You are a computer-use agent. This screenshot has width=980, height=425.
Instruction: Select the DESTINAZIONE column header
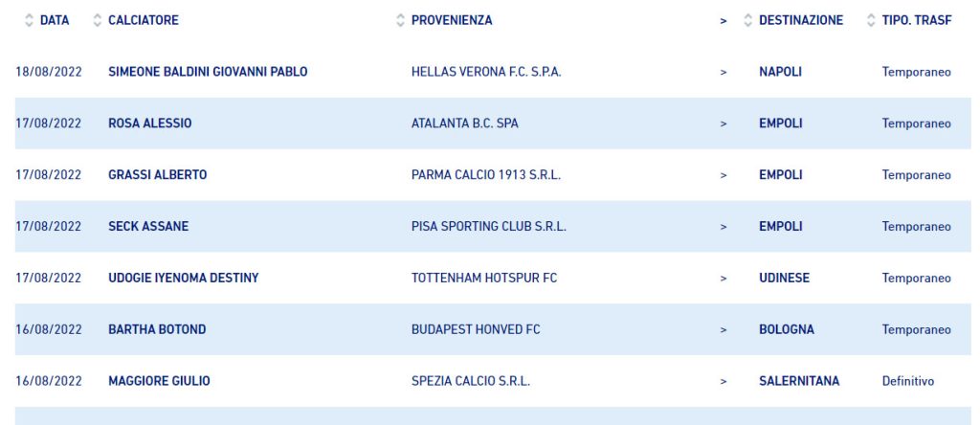[x=801, y=21]
